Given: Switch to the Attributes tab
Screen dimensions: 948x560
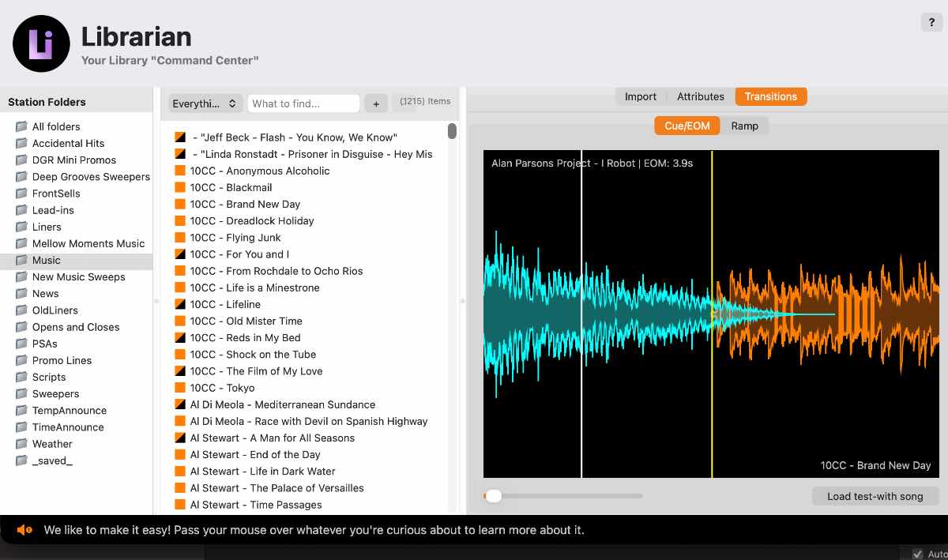Looking at the screenshot, I should [x=701, y=96].
